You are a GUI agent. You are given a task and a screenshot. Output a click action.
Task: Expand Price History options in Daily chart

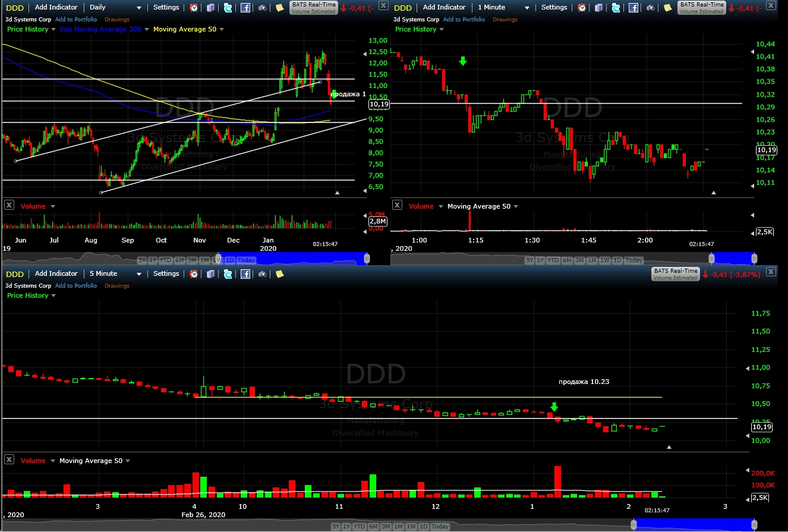(53, 29)
